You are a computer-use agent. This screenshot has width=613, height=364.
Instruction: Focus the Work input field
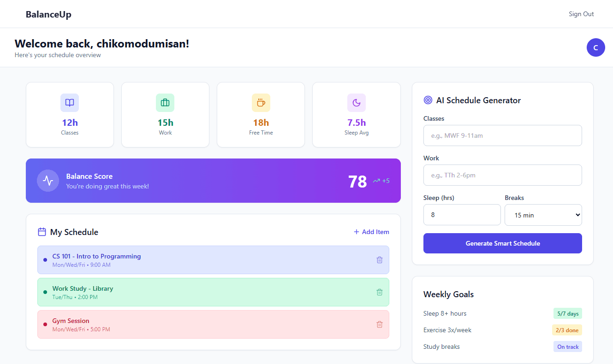pyautogui.click(x=502, y=175)
